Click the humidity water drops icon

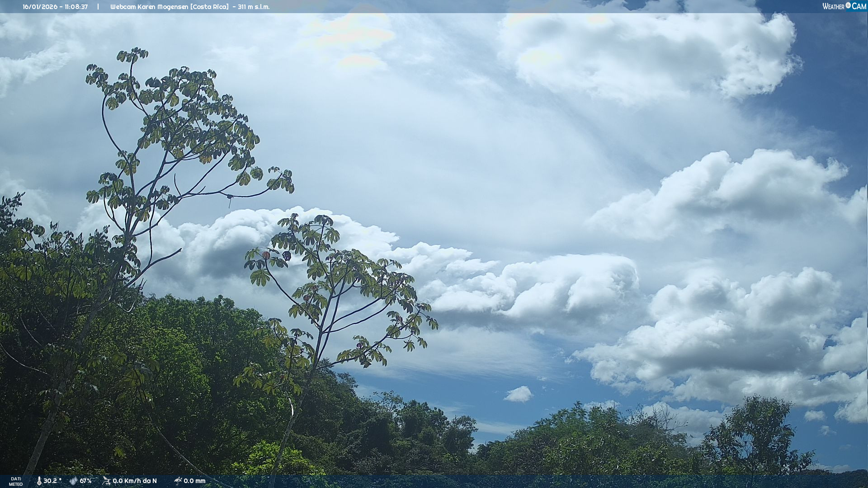click(x=73, y=481)
